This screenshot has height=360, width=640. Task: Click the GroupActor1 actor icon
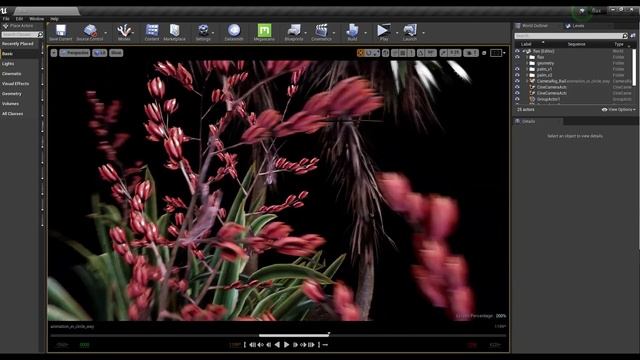tap(532, 99)
